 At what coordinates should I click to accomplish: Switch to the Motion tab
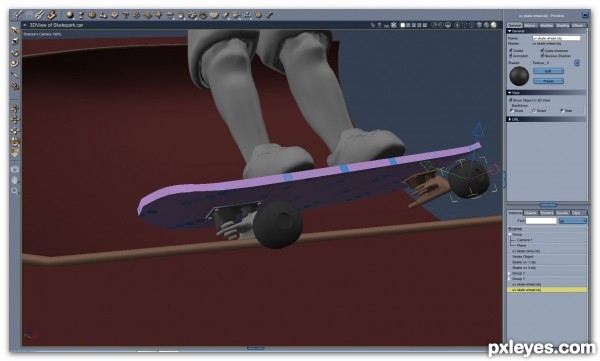click(530, 26)
